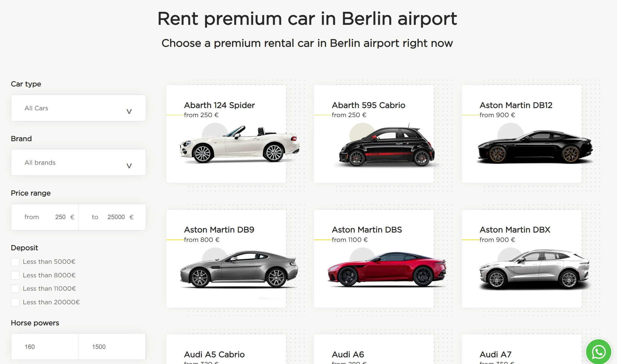Expand the All brands dropdown
This screenshot has height=364, width=617.
[78, 162]
